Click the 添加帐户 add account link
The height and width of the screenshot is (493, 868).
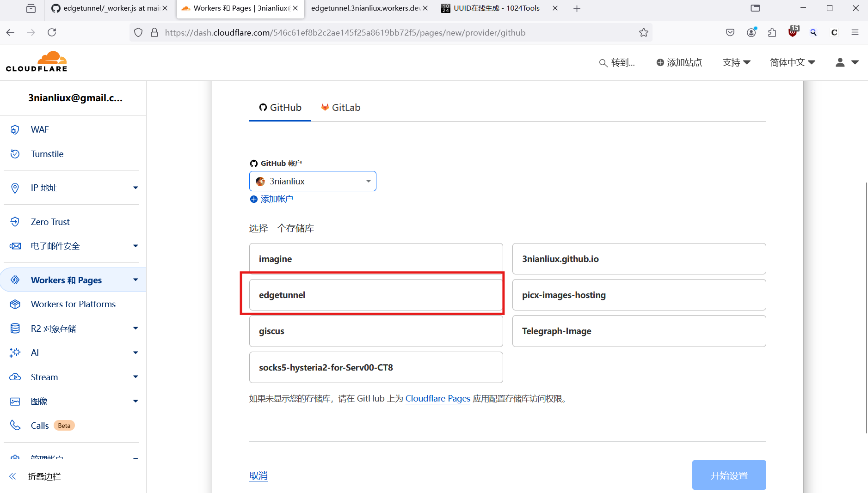[271, 199]
